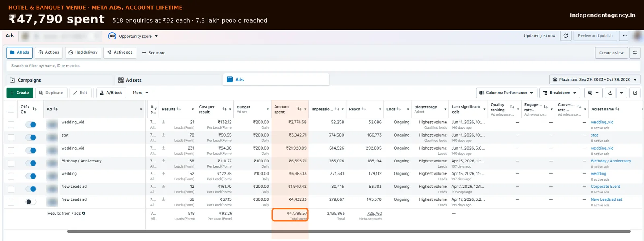Open the Corporate Event ad set link
This screenshot has height=241, width=644.
605,187
